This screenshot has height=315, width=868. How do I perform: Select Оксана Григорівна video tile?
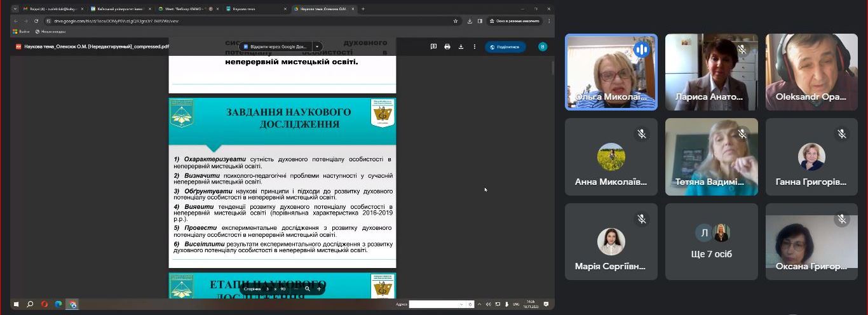tap(811, 241)
